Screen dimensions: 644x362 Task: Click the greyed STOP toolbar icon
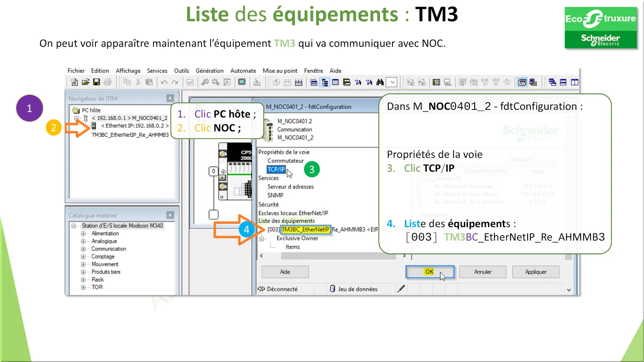tap(496, 82)
